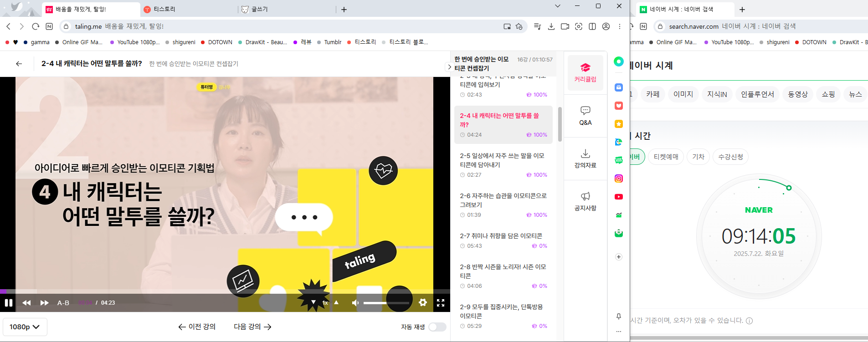Screen dimensions: 868x342
Task: Open the screen capture toolbar icon
Action: (x=579, y=26)
